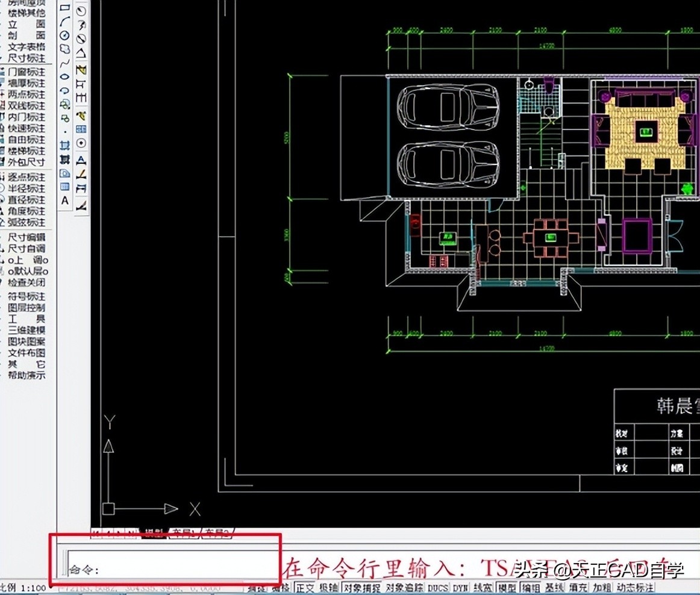This screenshot has width=700, height=595.
Task: Click the Multiline Text 'A' tool icon
Action: pos(65,200)
